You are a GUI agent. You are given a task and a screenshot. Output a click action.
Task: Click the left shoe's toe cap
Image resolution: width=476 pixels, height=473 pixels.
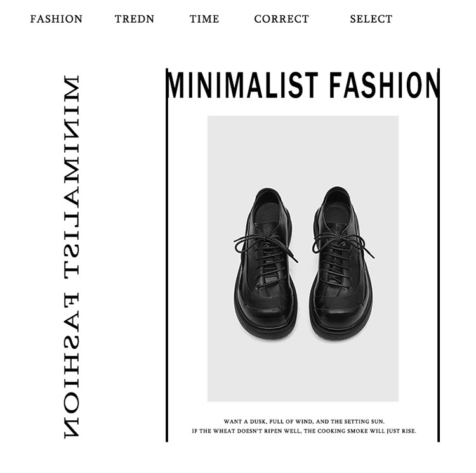coord(265,315)
